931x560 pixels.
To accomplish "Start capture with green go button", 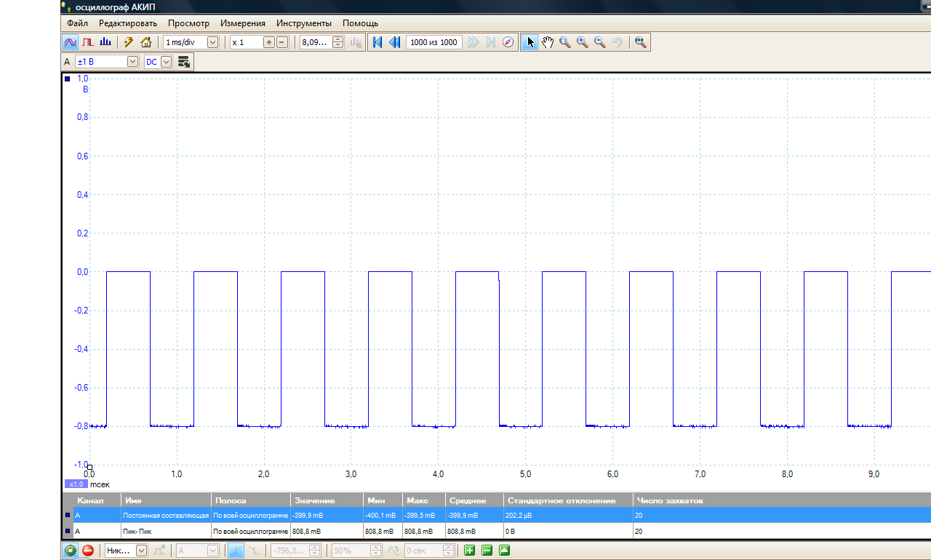I will click(x=71, y=551).
